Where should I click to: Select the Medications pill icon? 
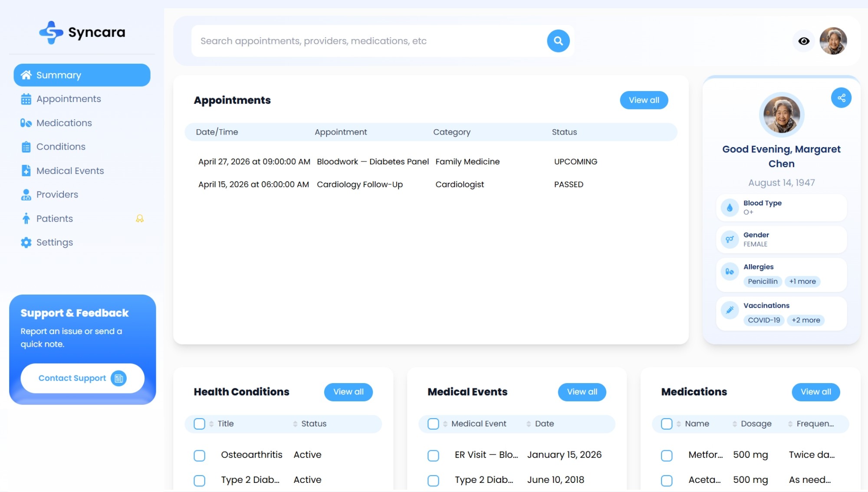(26, 123)
